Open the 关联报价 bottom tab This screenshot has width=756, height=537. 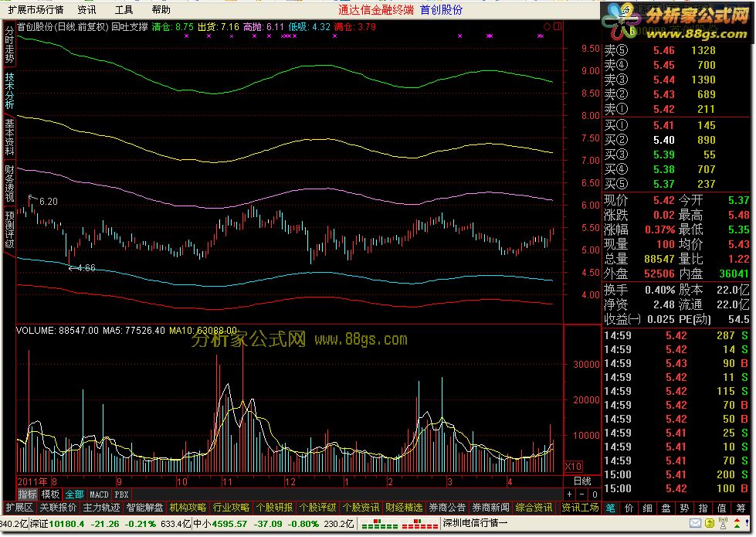click(58, 508)
